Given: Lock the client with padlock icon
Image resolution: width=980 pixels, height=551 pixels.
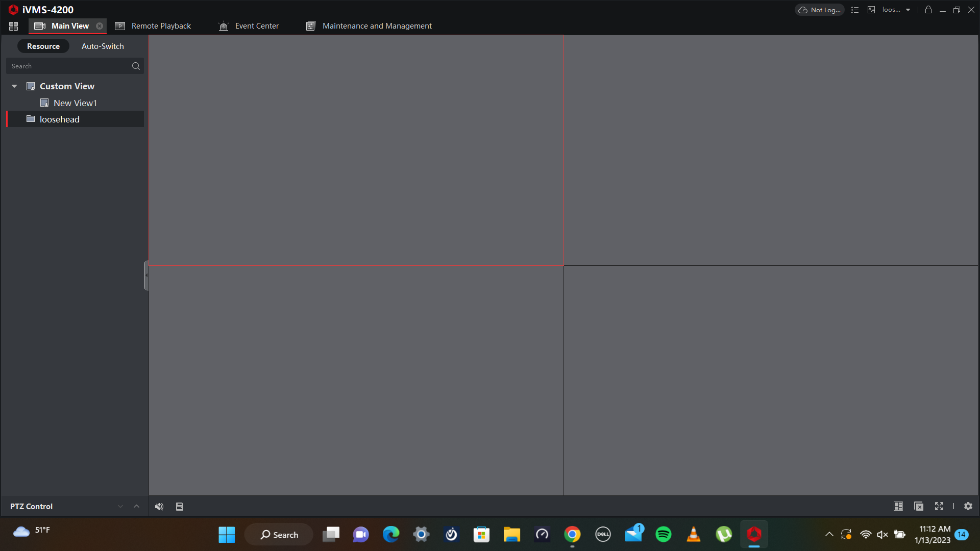Looking at the screenshot, I should click(928, 10).
